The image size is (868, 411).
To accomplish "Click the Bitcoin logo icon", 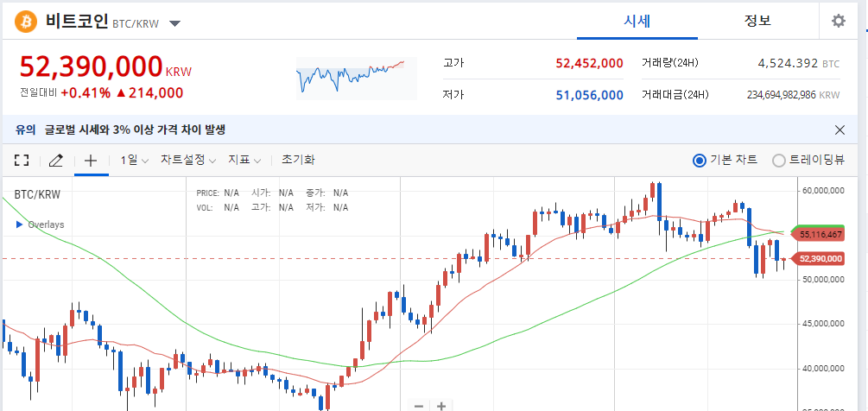I will pyautogui.click(x=24, y=21).
